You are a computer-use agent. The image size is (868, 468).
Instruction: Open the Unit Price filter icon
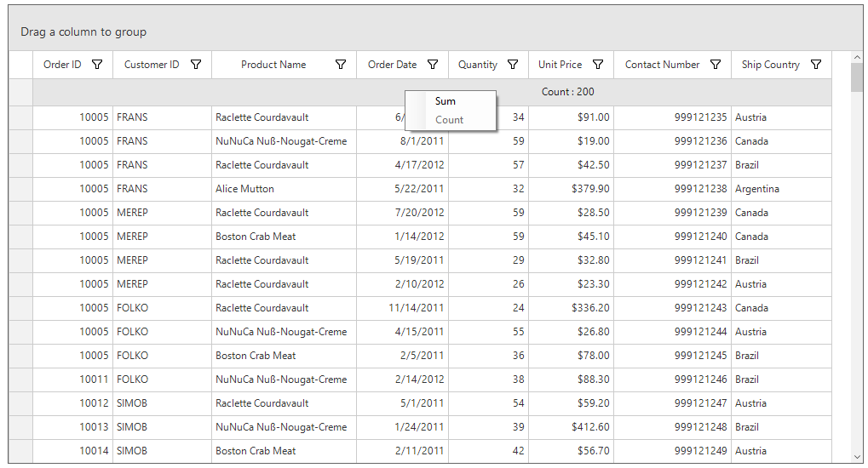598,65
